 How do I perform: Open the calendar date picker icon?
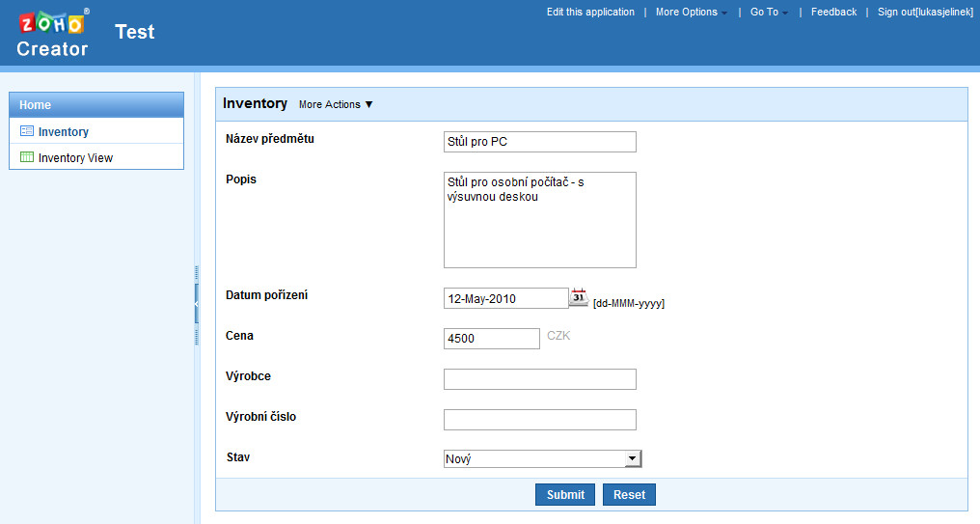click(x=579, y=297)
